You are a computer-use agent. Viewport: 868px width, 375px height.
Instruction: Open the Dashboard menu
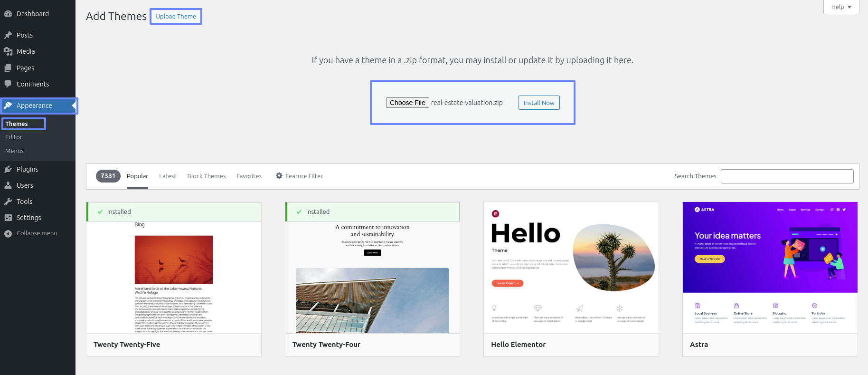pyautogui.click(x=38, y=14)
